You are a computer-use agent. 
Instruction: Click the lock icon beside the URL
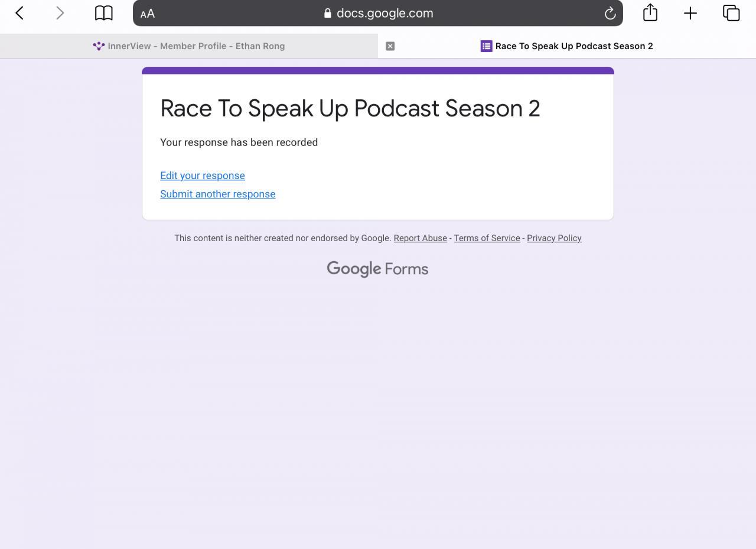(328, 13)
